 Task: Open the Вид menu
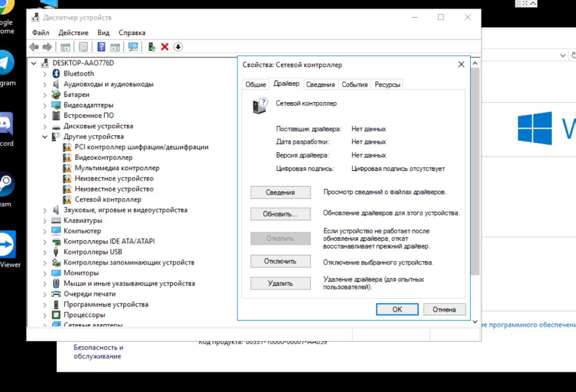tap(103, 33)
